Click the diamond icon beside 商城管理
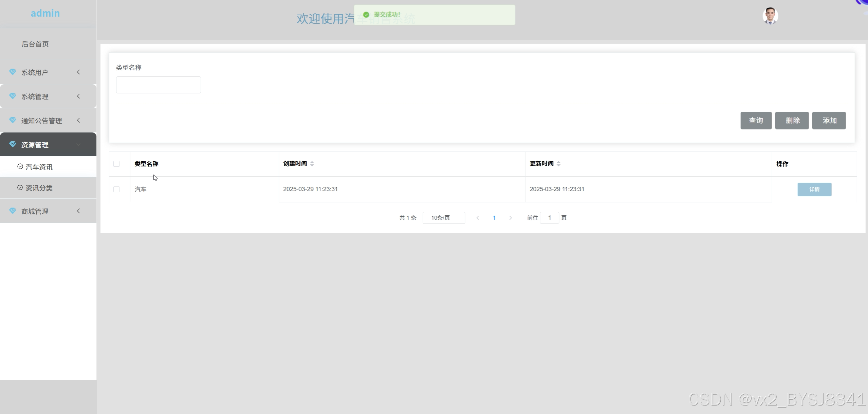The height and width of the screenshot is (414, 868). pyautogui.click(x=13, y=211)
